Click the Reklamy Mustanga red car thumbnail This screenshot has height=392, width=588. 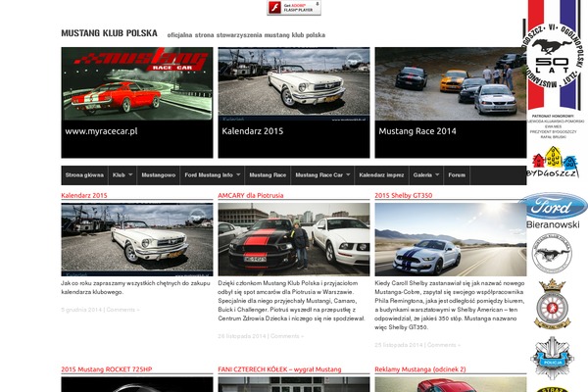[x=451, y=384]
